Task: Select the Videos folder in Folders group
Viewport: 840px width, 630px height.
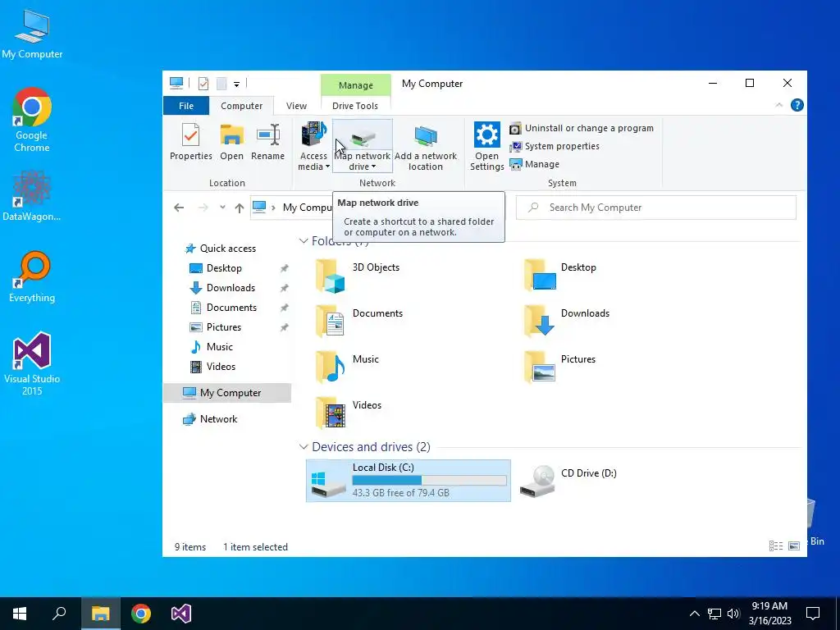Action: tap(348, 413)
